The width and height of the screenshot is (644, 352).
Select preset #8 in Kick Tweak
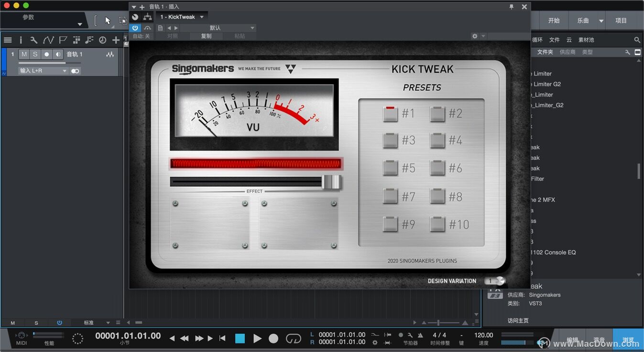pos(437,197)
